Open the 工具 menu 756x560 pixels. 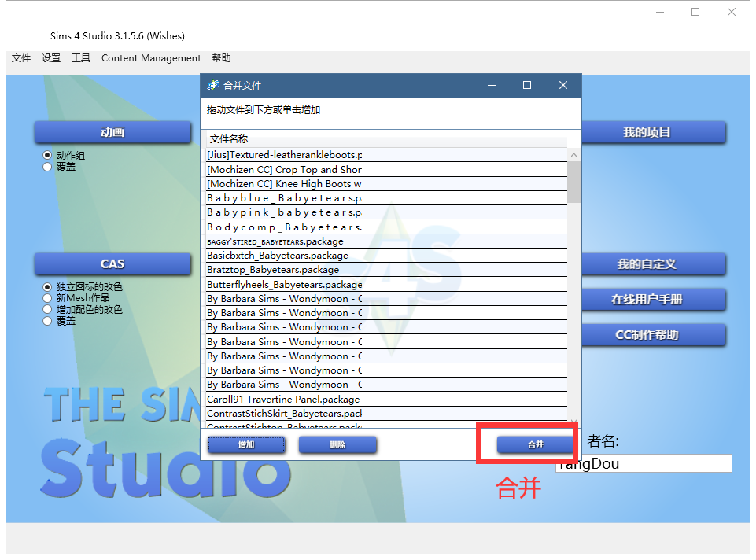[x=81, y=58]
